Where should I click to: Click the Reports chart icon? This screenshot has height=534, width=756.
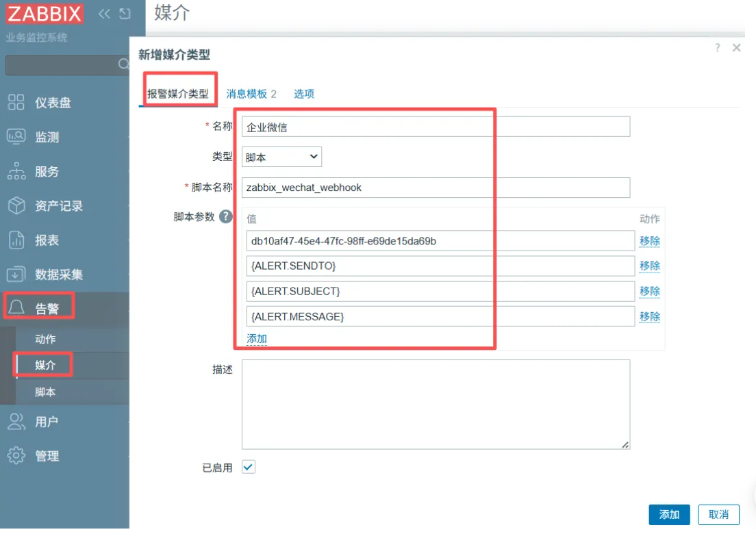pos(16,240)
